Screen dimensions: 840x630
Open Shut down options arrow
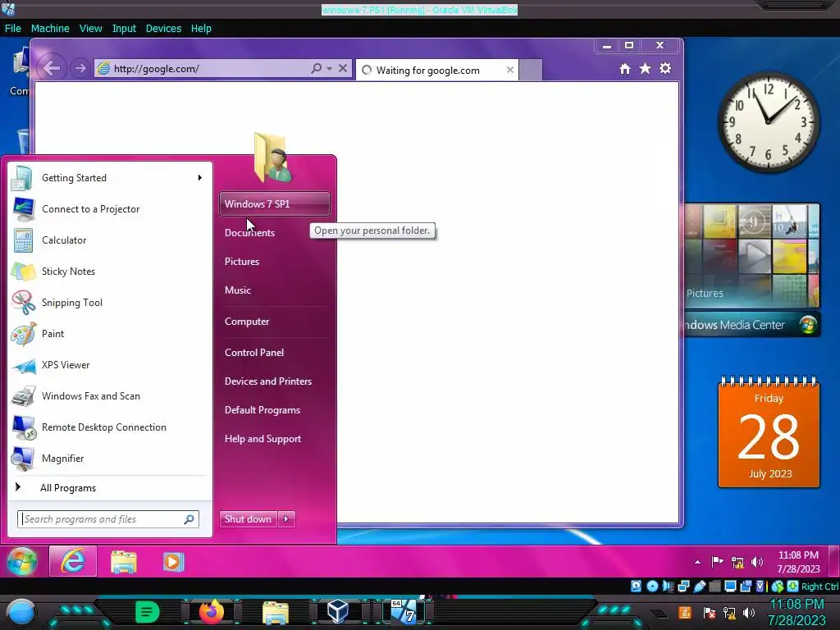click(x=286, y=518)
